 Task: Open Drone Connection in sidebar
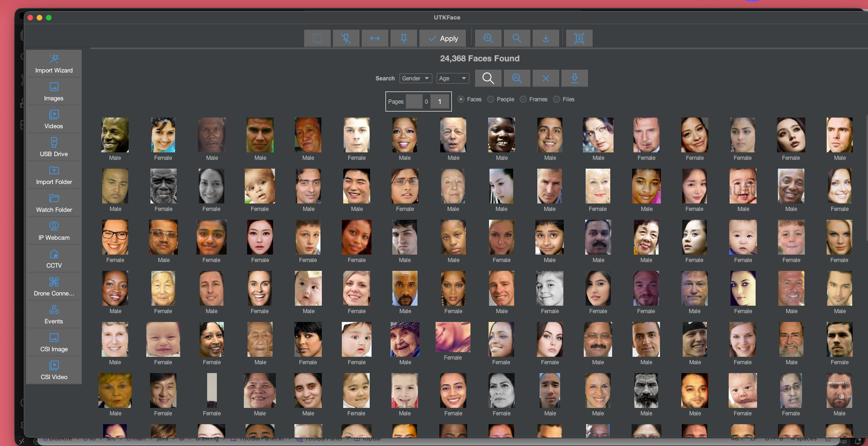(x=54, y=287)
